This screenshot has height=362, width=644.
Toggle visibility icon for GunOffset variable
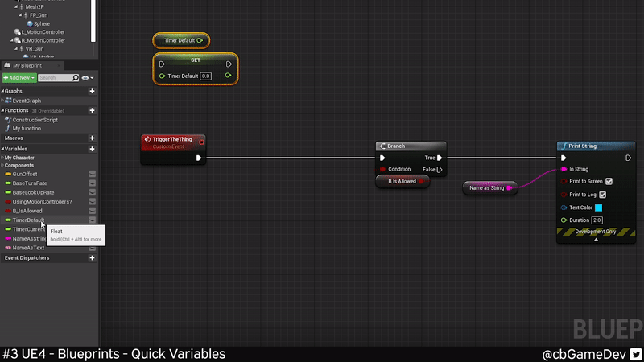[x=92, y=174]
